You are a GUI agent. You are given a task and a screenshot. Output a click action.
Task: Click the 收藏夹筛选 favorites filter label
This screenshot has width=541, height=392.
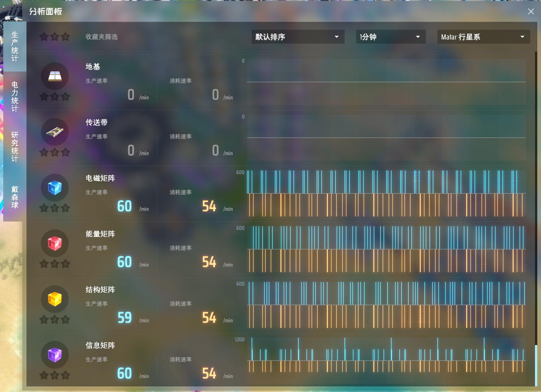[102, 37]
